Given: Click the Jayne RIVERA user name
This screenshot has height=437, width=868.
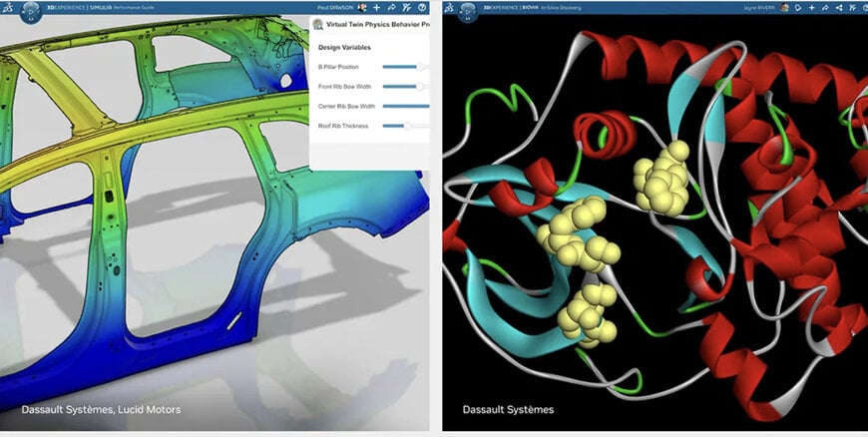Looking at the screenshot, I should coord(760,7).
